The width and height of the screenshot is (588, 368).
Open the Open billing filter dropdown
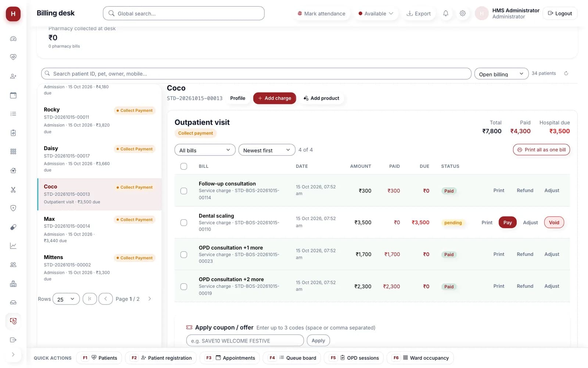click(x=501, y=74)
